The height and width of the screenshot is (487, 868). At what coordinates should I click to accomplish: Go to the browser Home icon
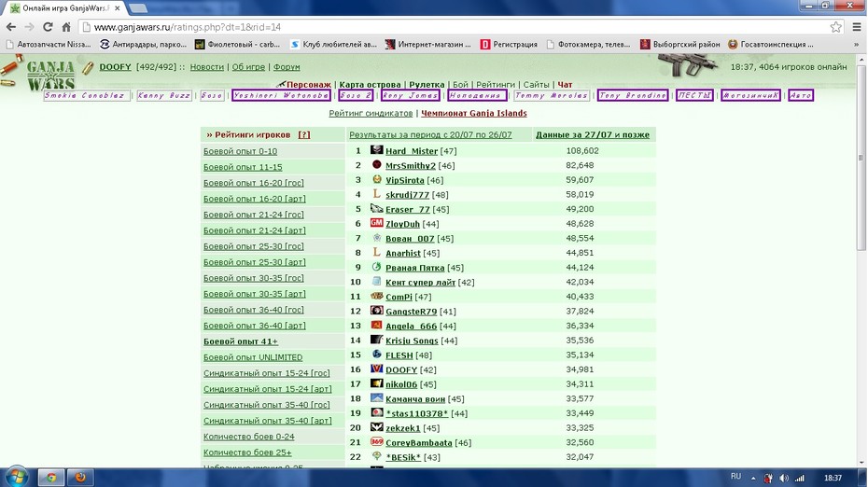pos(66,27)
